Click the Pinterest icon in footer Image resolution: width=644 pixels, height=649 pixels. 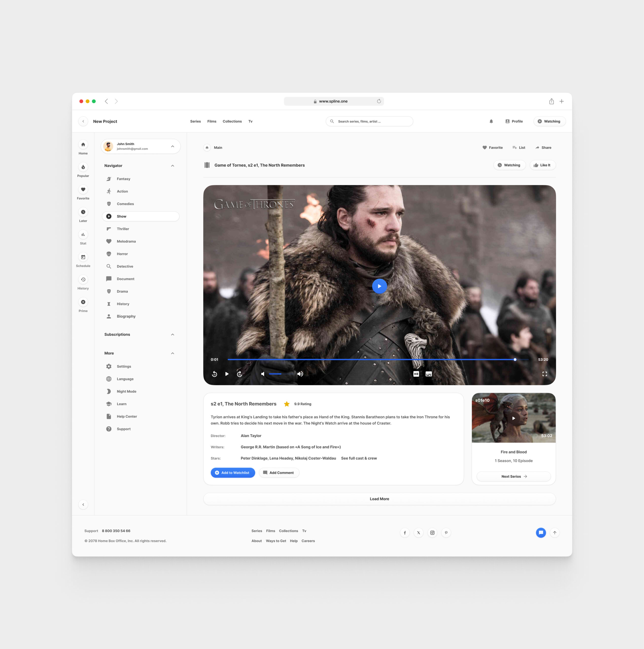tap(446, 532)
